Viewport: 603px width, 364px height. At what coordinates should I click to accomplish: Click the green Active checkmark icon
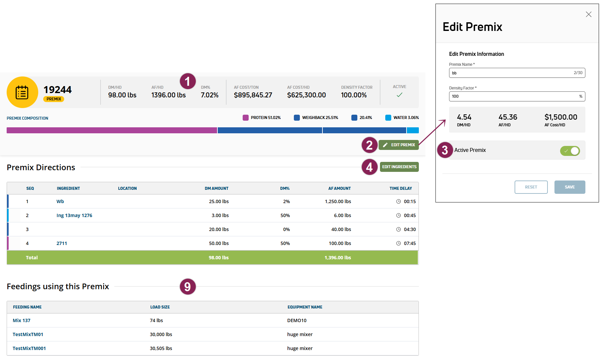(399, 95)
